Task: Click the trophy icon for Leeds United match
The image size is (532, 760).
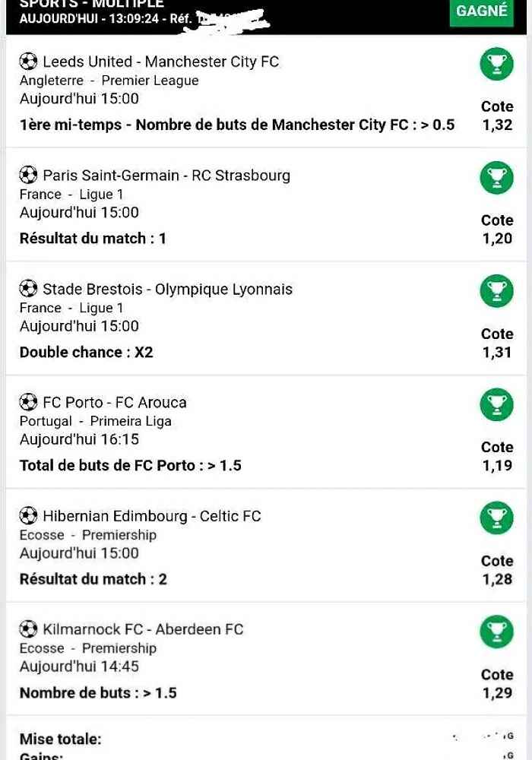Action: click(496, 64)
